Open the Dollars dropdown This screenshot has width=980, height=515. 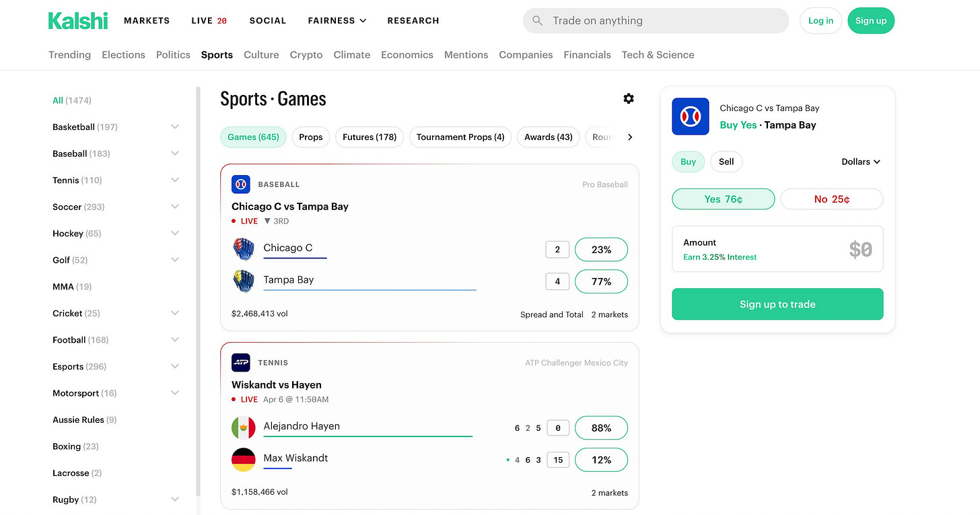(861, 162)
